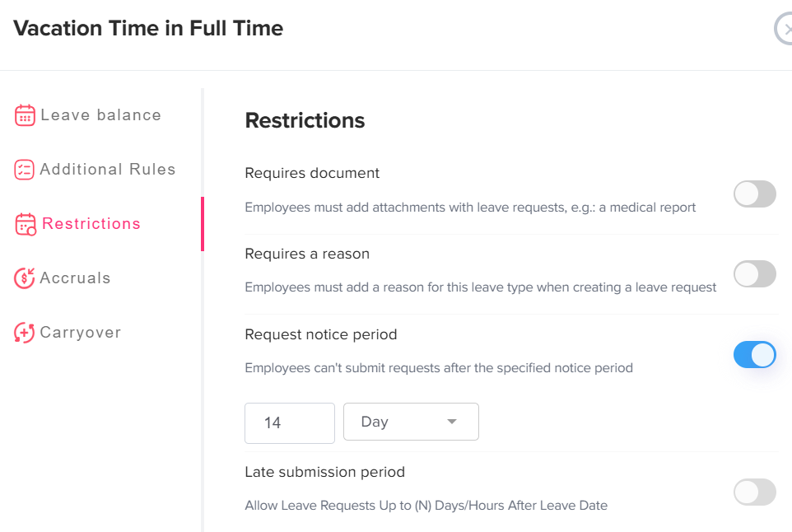Viewport: 792px width, 532px height.
Task: Go to the Accruals section
Action: (x=75, y=278)
